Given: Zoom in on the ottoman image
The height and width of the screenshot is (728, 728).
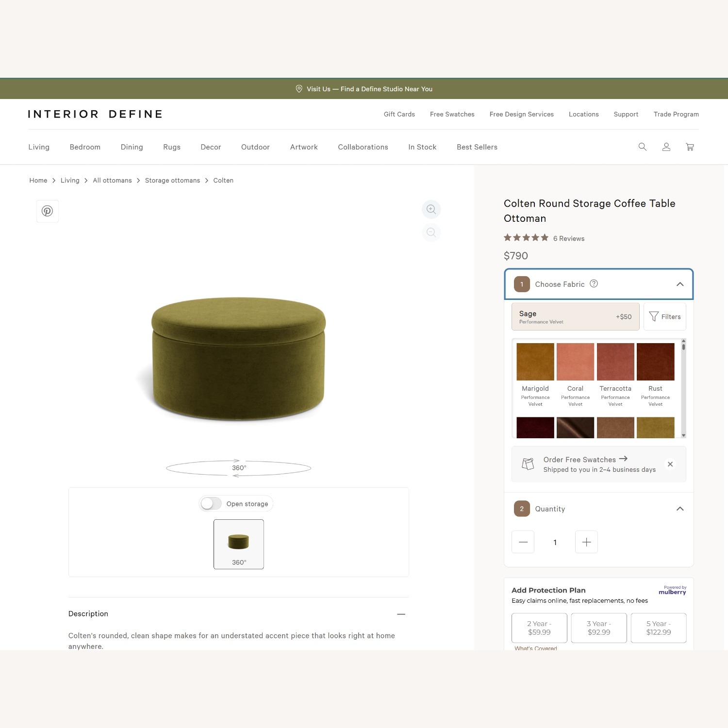Looking at the screenshot, I should point(431,209).
